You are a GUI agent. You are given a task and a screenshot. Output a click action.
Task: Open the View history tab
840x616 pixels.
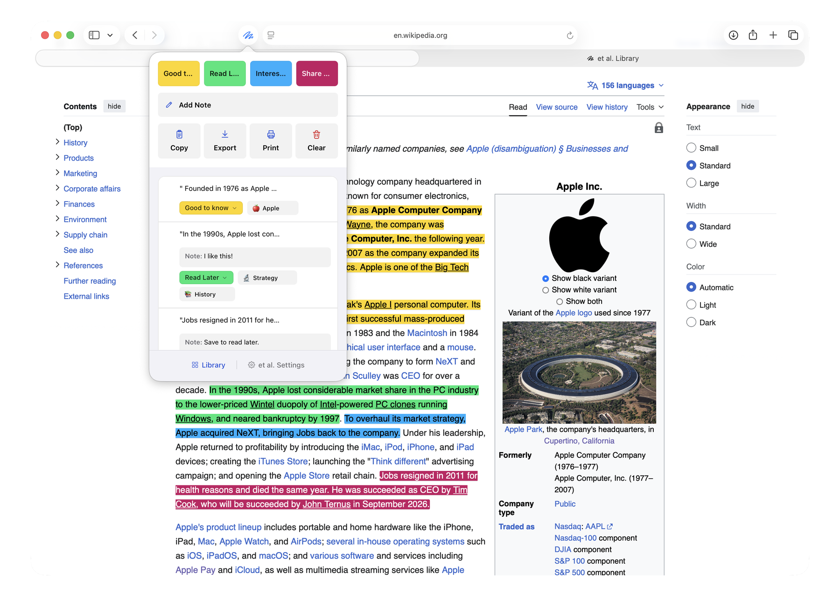pyautogui.click(x=607, y=107)
